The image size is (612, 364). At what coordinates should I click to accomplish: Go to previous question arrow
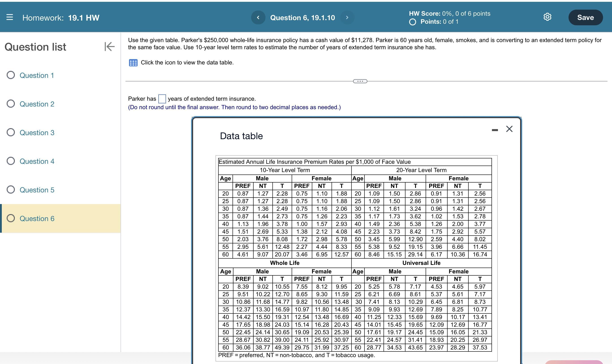coord(258,17)
